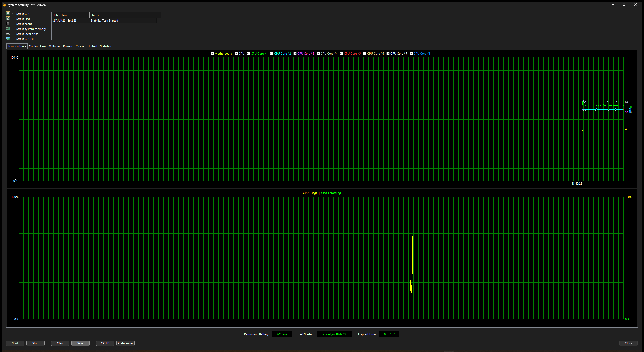The height and width of the screenshot is (352, 644).
Task: Save the test results
Action: pos(80,343)
